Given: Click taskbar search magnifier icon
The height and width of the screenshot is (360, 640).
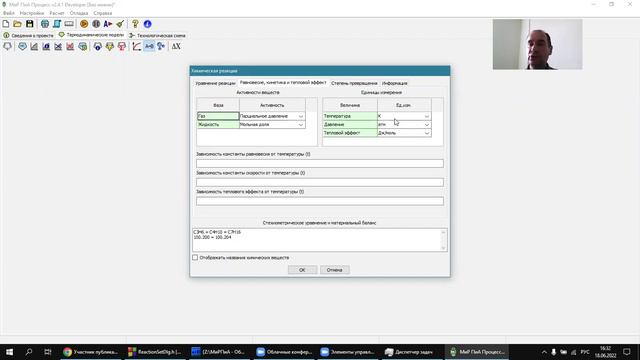Looking at the screenshot, I should tap(29, 352).
